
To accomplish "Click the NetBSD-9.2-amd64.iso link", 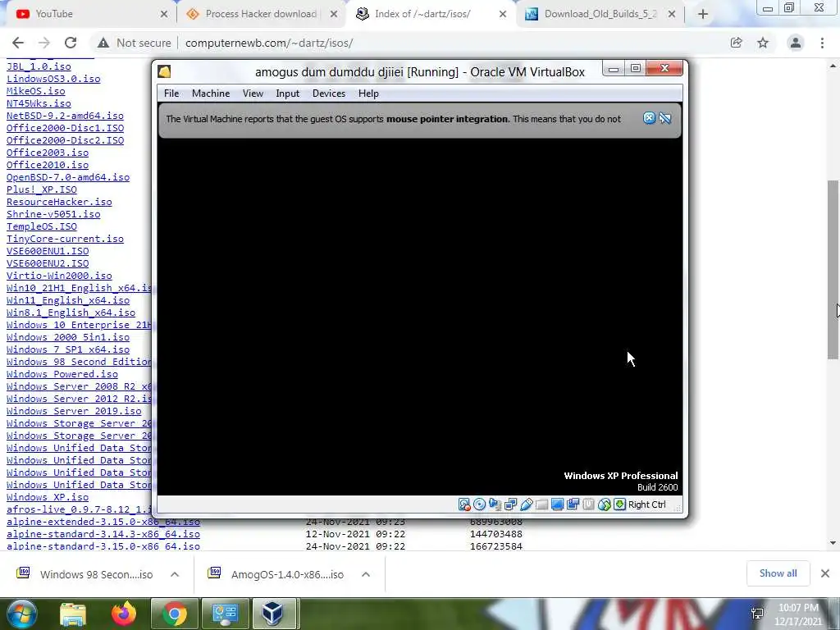I will pos(65,116).
